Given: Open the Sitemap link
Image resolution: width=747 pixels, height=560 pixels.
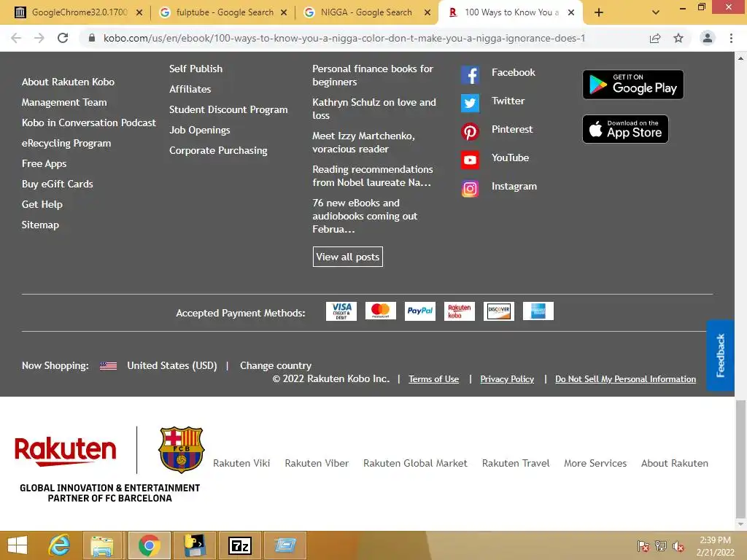Looking at the screenshot, I should [x=40, y=225].
